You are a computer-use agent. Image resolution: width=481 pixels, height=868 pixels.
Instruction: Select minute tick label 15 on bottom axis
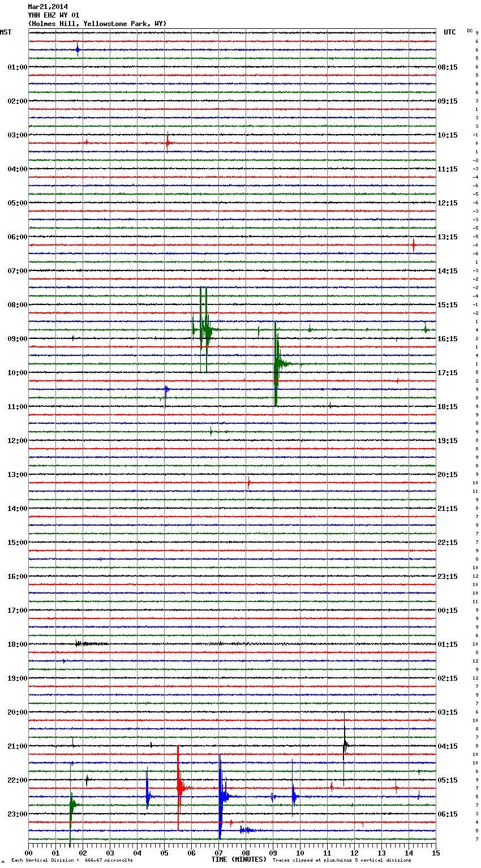(x=436, y=853)
